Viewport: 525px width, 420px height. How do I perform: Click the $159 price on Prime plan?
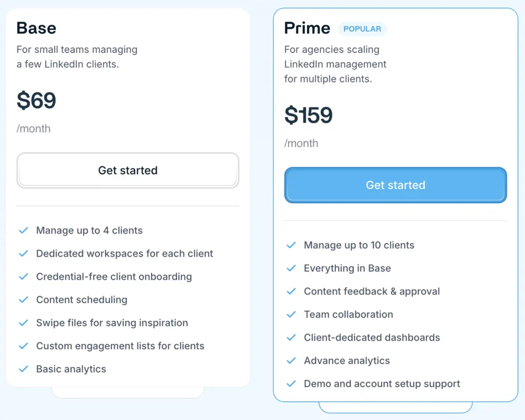tap(309, 115)
